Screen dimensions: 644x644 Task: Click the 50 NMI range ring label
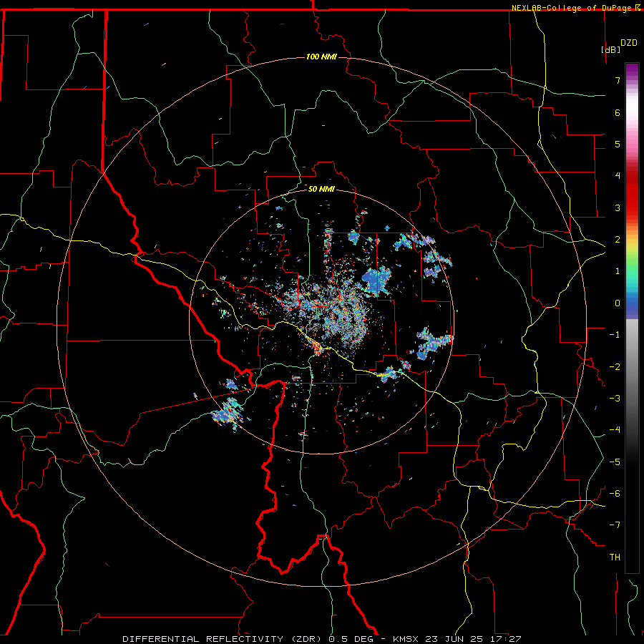point(321,189)
